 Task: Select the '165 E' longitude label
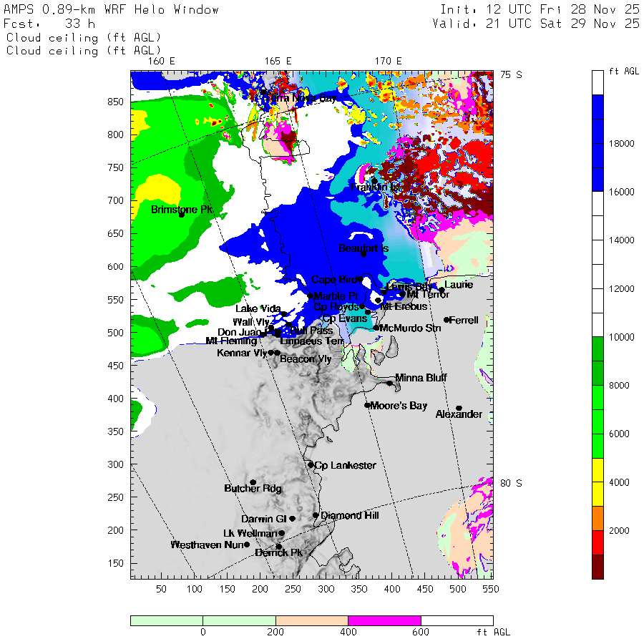(278, 62)
